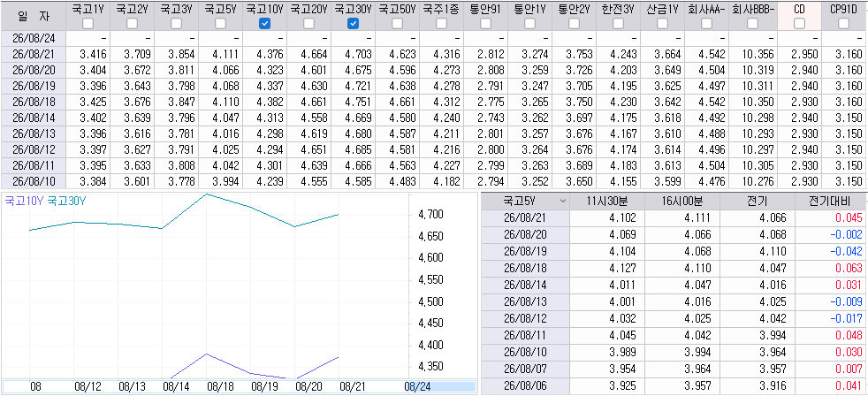The width and height of the screenshot is (868, 396).
Task: Select the 26/08/20 row in main table
Action: click(x=433, y=71)
